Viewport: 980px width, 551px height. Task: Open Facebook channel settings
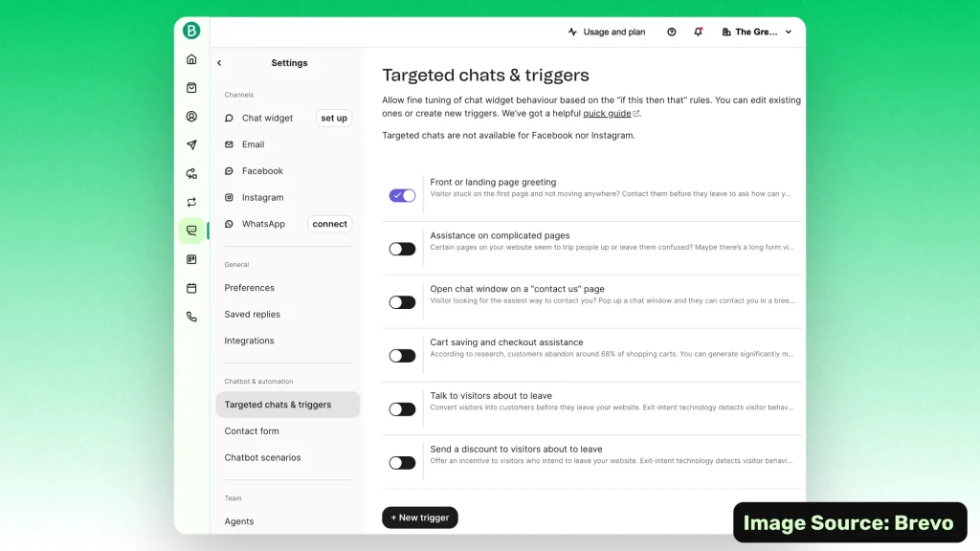[262, 171]
